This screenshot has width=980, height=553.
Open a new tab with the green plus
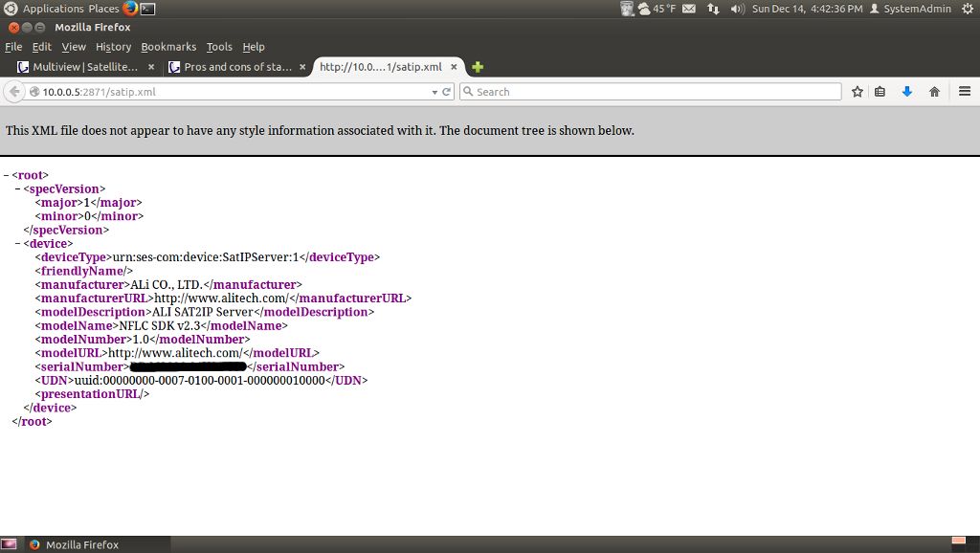tap(478, 67)
